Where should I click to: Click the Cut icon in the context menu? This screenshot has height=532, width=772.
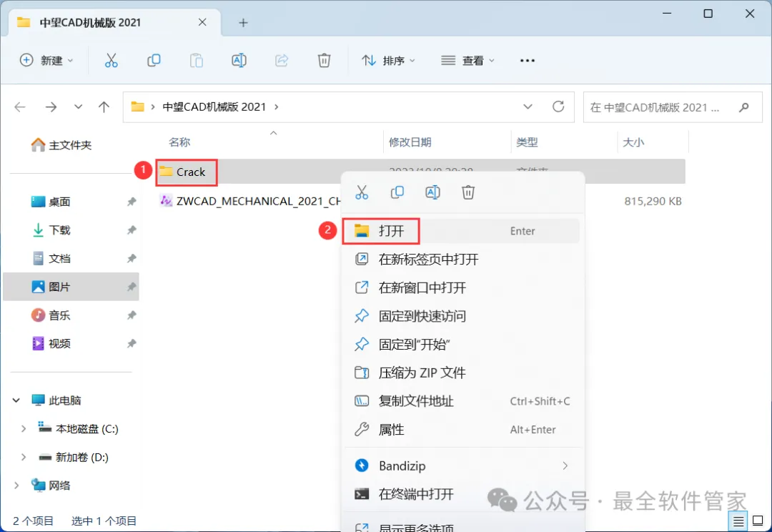(x=362, y=192)
